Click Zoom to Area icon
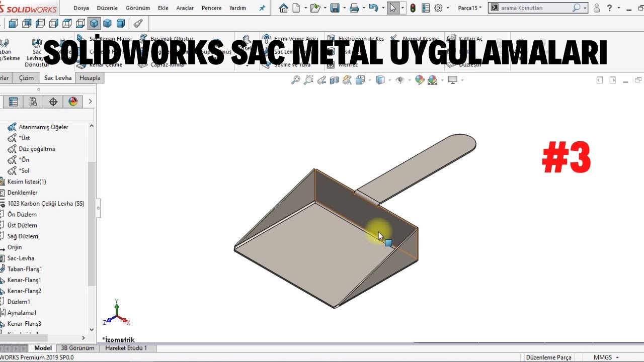The width and height of the screenshot is (644, 362). pos(308,80)
